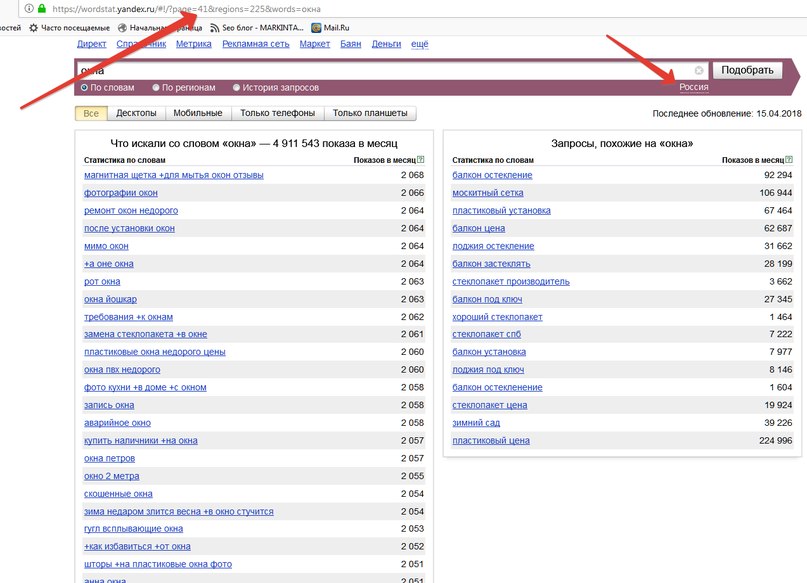Open similar query 'москитный сетка'

coord(487,192)
